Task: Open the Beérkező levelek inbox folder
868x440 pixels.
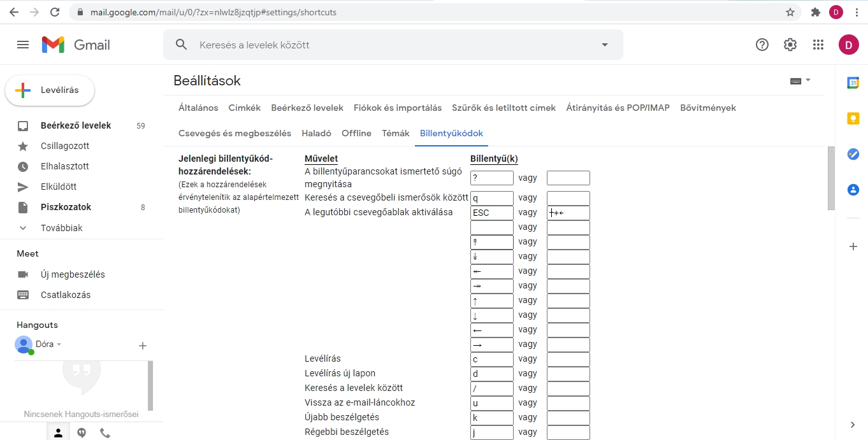Action: tap(75, 125)
